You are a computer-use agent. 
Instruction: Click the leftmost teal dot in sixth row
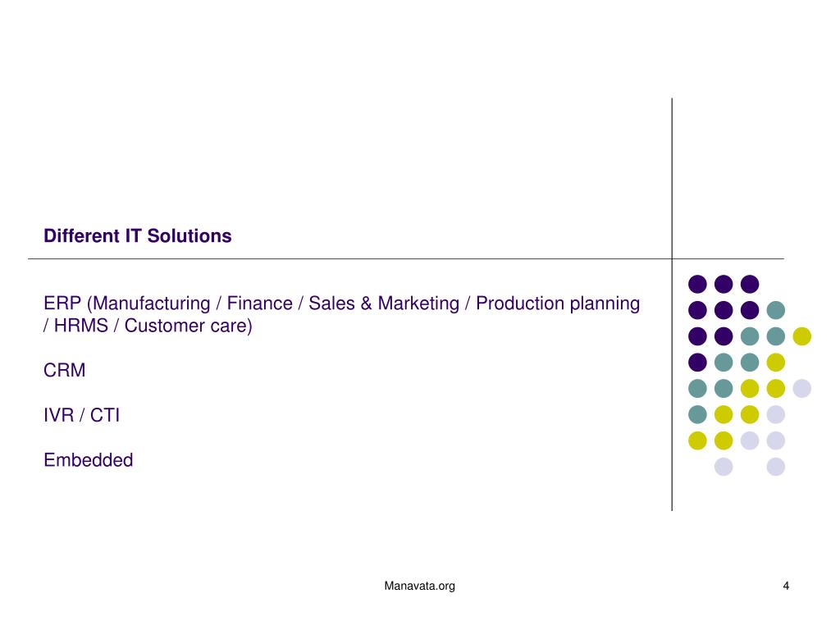point(697,414)
